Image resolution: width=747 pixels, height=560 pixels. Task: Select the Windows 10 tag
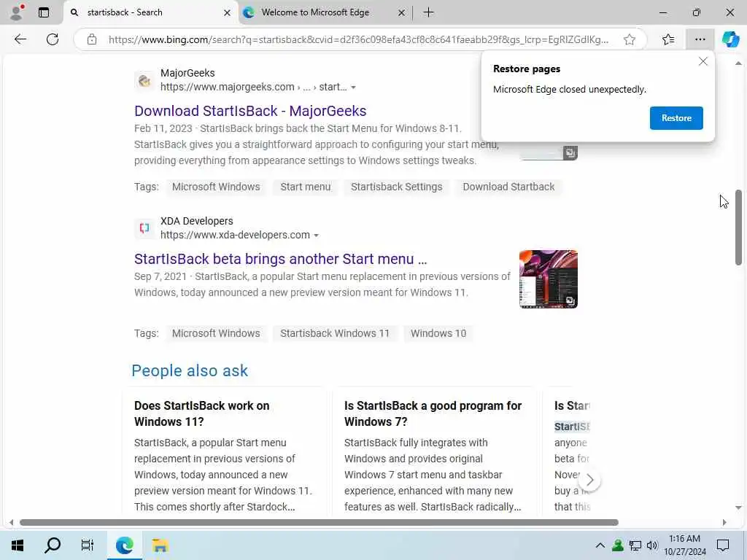438,333
